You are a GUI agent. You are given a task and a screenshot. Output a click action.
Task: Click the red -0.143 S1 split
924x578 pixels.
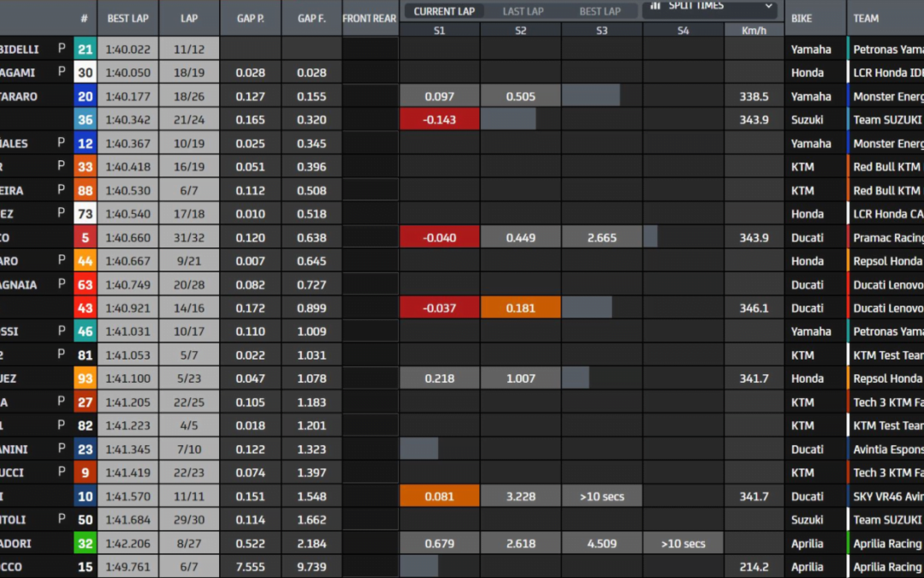click(439, 120)
